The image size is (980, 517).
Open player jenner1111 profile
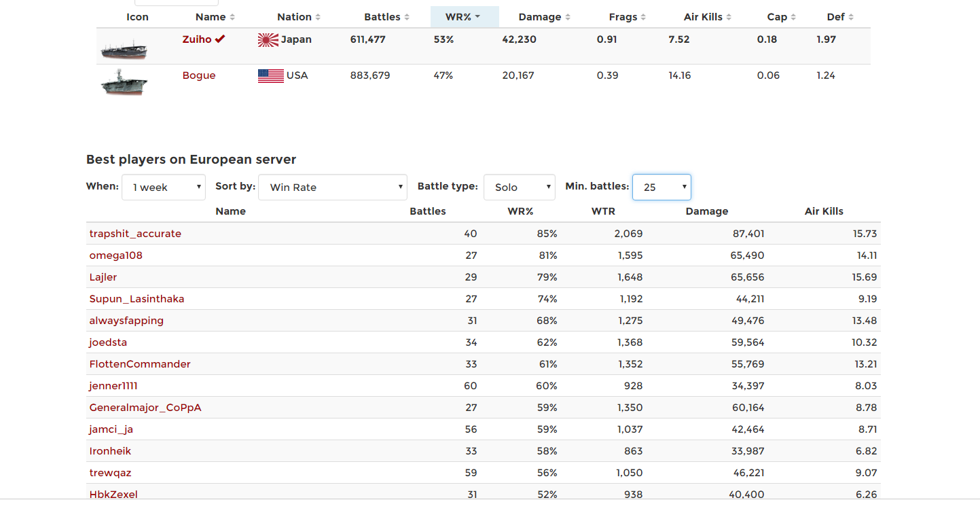pos(113,386)
